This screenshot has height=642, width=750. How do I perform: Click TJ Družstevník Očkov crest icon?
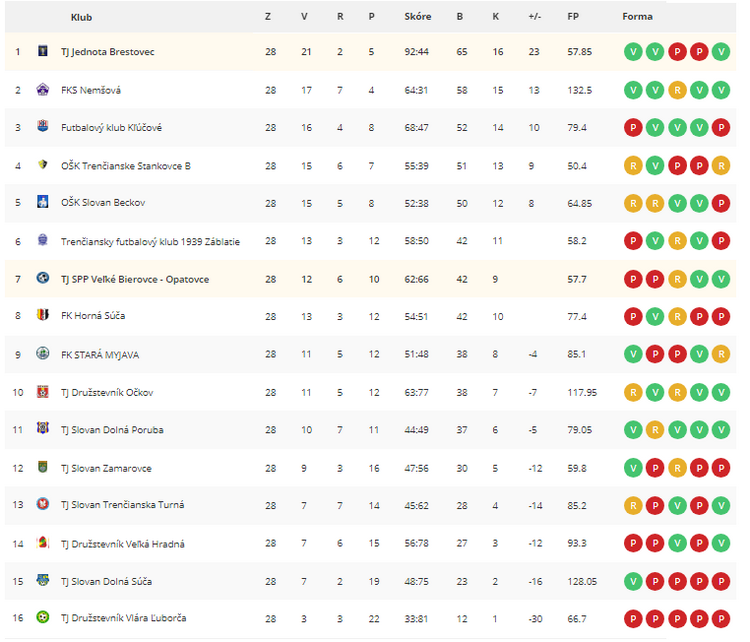coord(43,392)
